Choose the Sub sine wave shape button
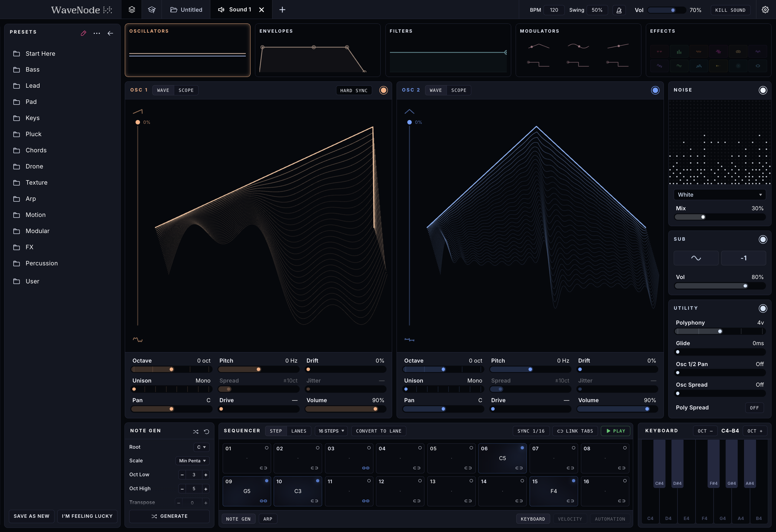Image resolution: width=776 pixels, height=532 pixels. point(696,258)
